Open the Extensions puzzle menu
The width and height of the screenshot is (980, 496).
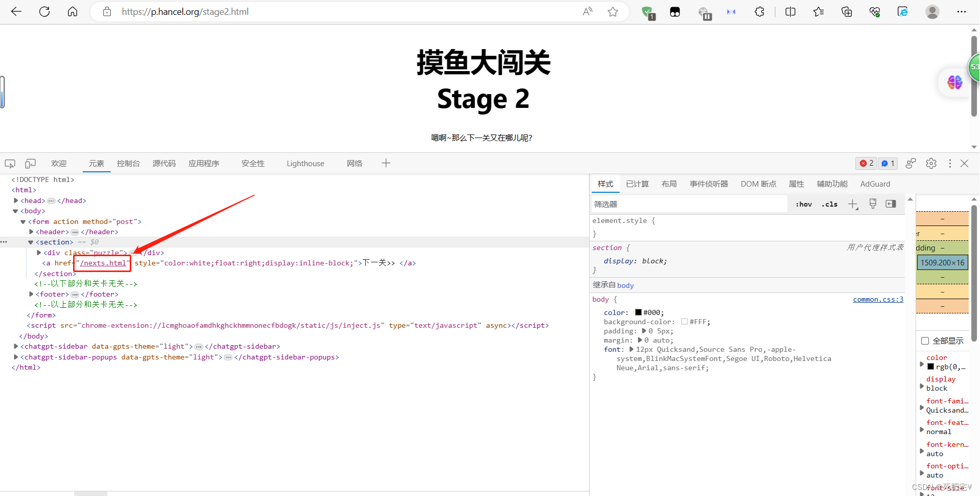[x=759, y=12]
